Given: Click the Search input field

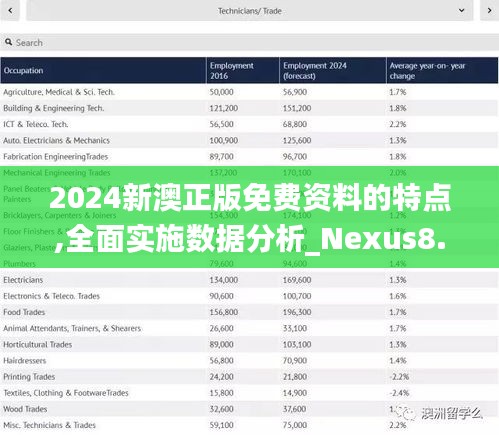Looking at the screenshot, I should coord(249,43).
